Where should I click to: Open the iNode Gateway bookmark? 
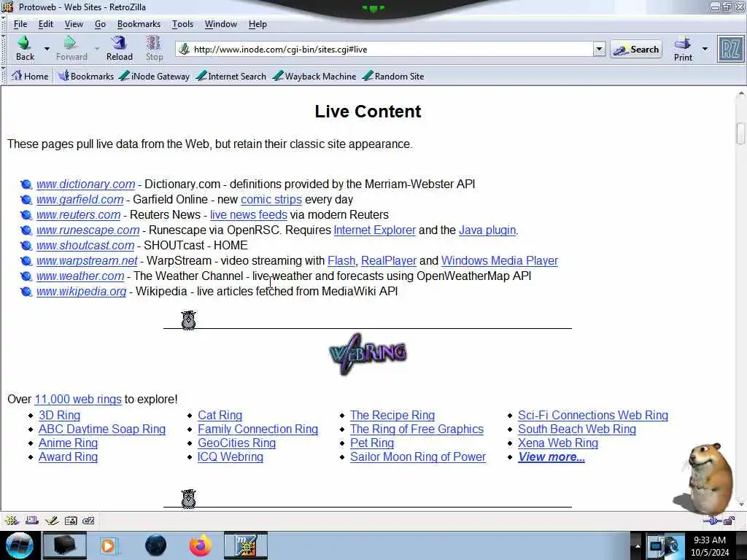click(x=154, y=76)
